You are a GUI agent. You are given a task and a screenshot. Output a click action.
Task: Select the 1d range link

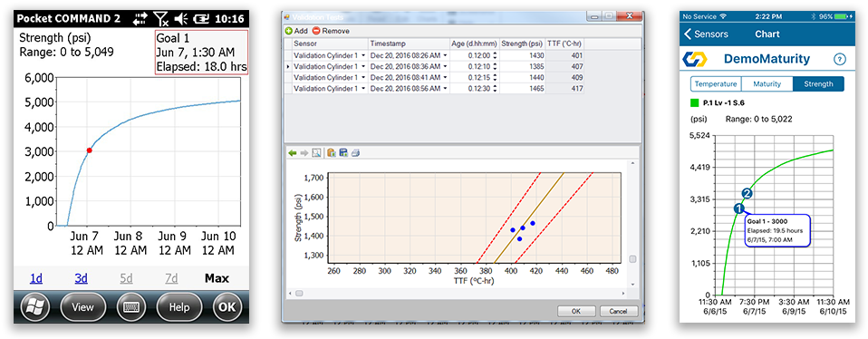click(36, 278)
